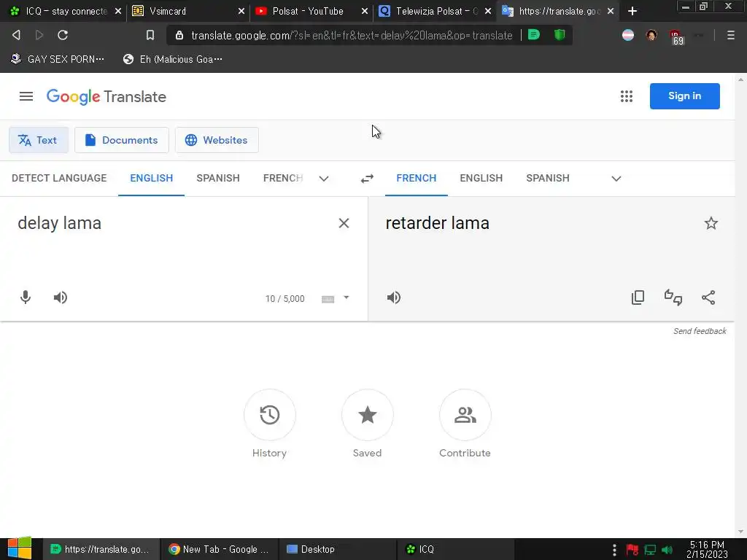Image resolution: width=747 pixels, height=560 pixels.
Task: Listen to the source text 'delay lama'
Action: click(60, 297)
